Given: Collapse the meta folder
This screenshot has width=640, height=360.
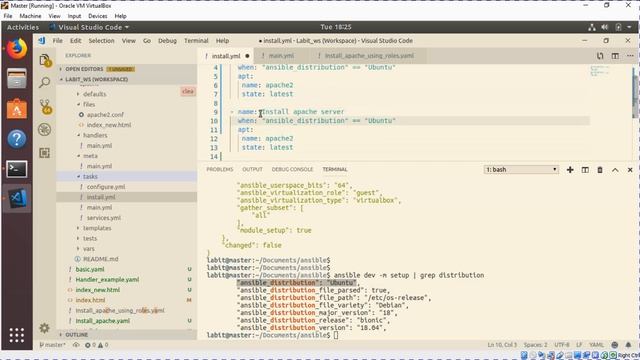Looking at the screenshot, I should pyautogui.click(x=90, y=156).
